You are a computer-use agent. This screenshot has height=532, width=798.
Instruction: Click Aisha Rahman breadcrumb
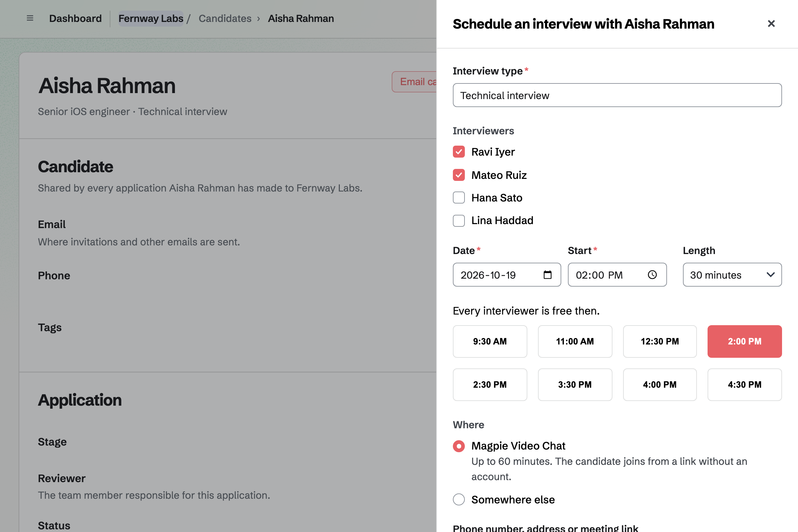pyautogui.click(x=301, y=18)
